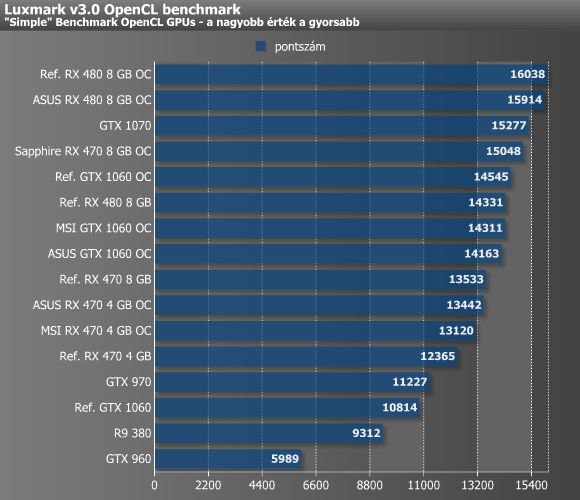The width and height of the screenshot is (580, 500).
Task: Select the ASUS GTX 1060 OC label
Action: pos(100,254)
